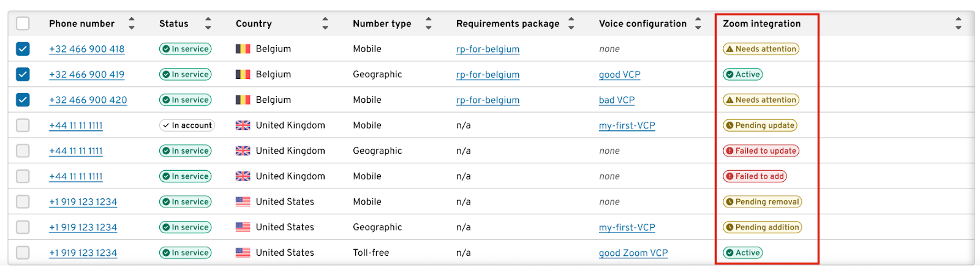The height and width of the screenshot is (273, 980).
Task: Click the Pending addition status badge
Action: point(762,227)
